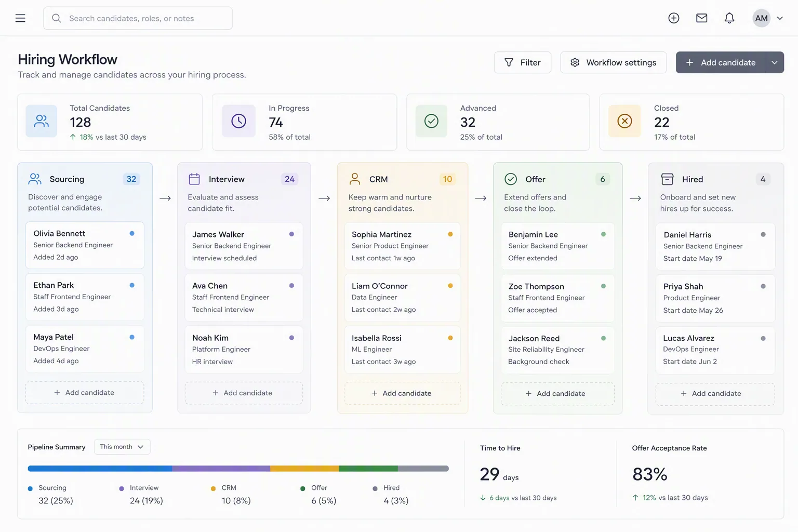Open Priya Shah's candidate card
This screenshot has height=532, width=798.
click(715, 298)
